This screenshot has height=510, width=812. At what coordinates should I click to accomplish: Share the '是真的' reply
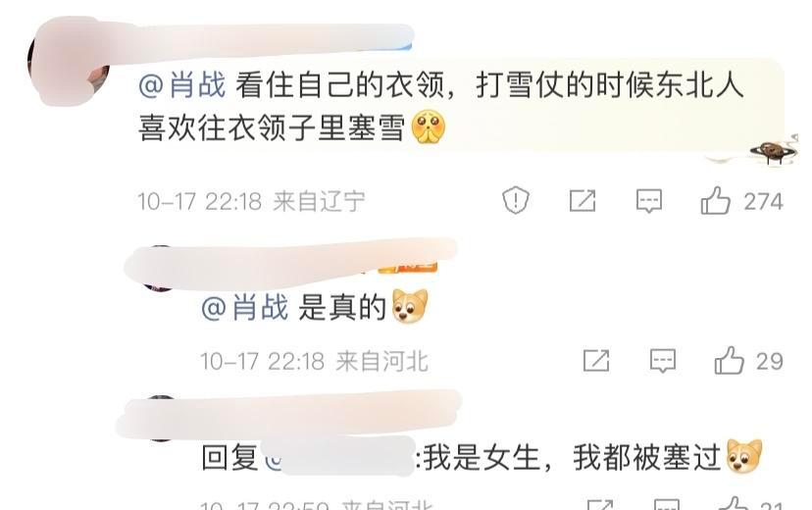pyautogui.click(x=596, y=361)
